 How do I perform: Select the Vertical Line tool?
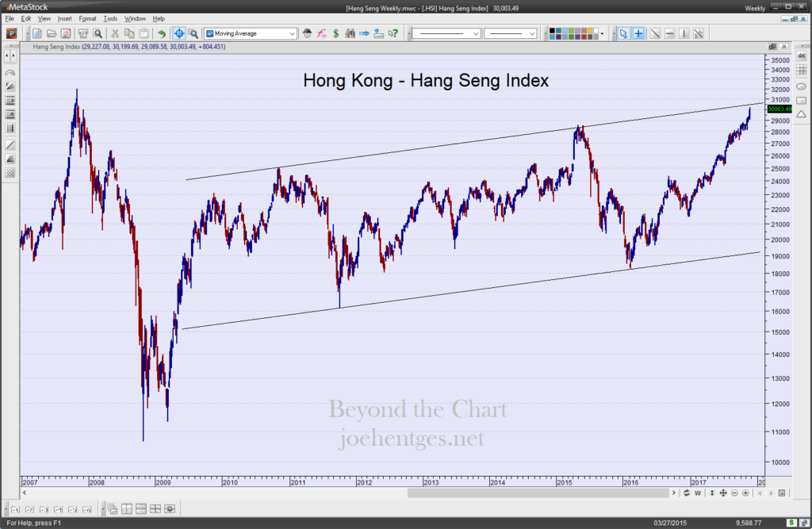(x=684, y=33)
